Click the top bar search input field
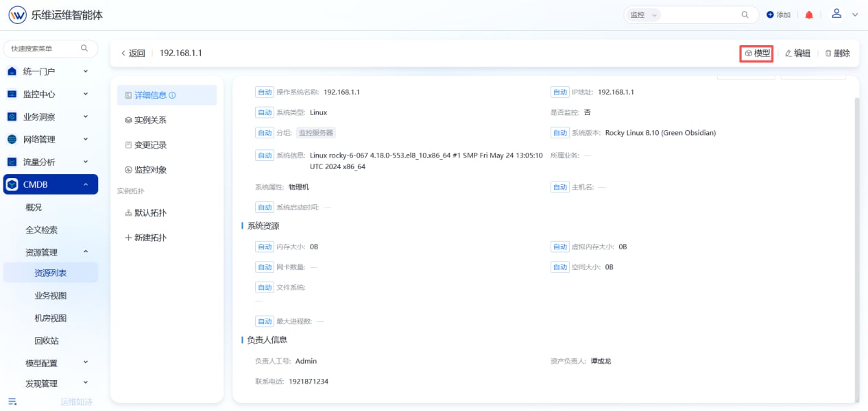Image resolution: width=868 pixels, height=411 pixels. tap(700, 14)
